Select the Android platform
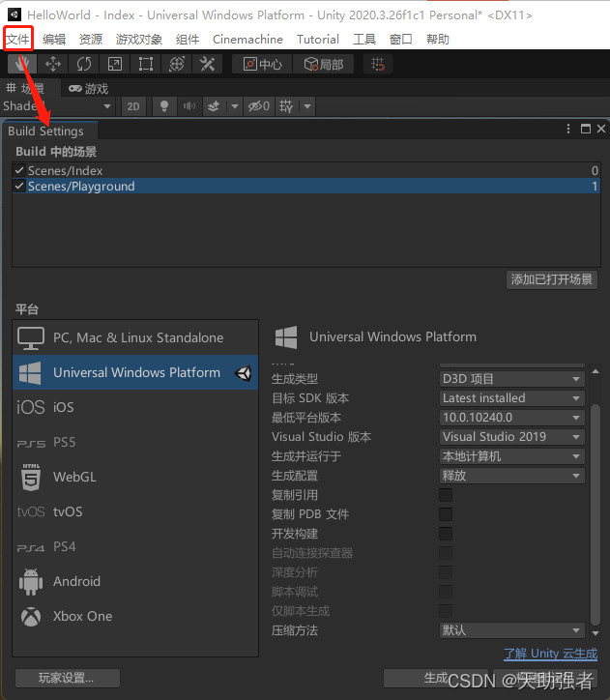The image size is (610, 700). click(135, 581)
